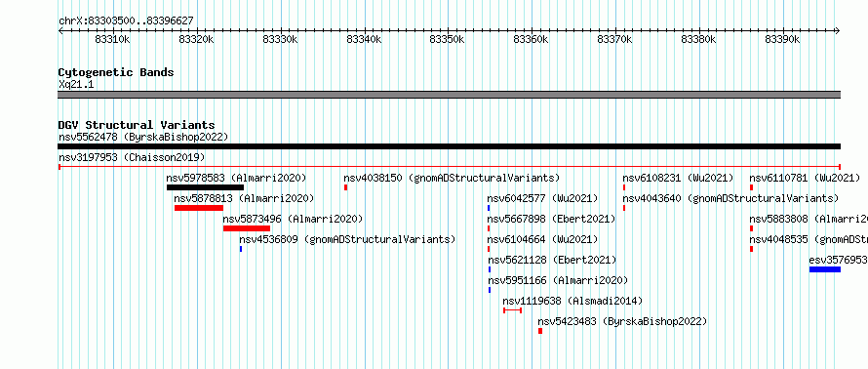Image resolution: width=868 pixels, height=369 pixels.
Task: Open nsv6108231 (Wu2021) label
Action: pyautogui.click(x=678, y=178)
